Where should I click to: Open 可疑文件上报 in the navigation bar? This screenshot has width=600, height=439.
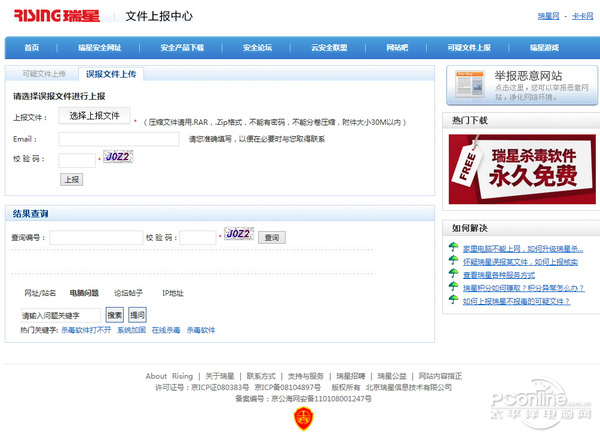point(469,47)
